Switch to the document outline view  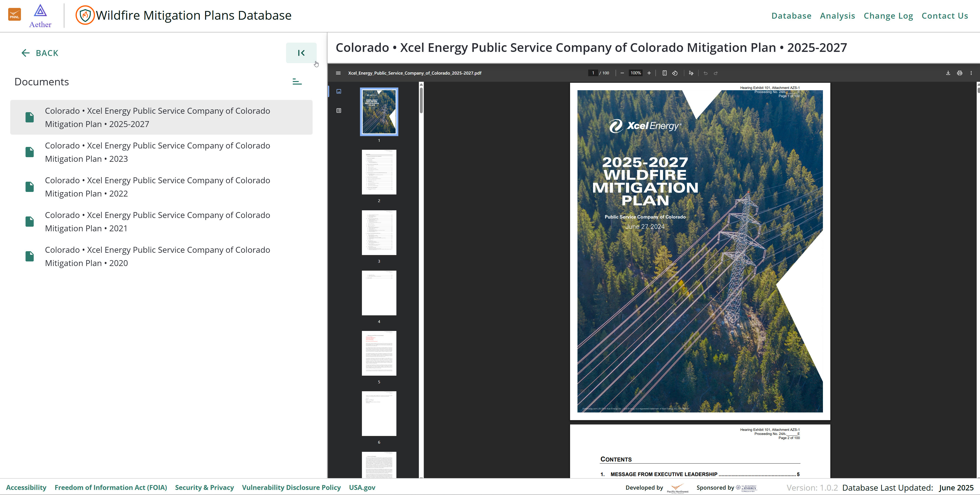[x=339, y=111]
